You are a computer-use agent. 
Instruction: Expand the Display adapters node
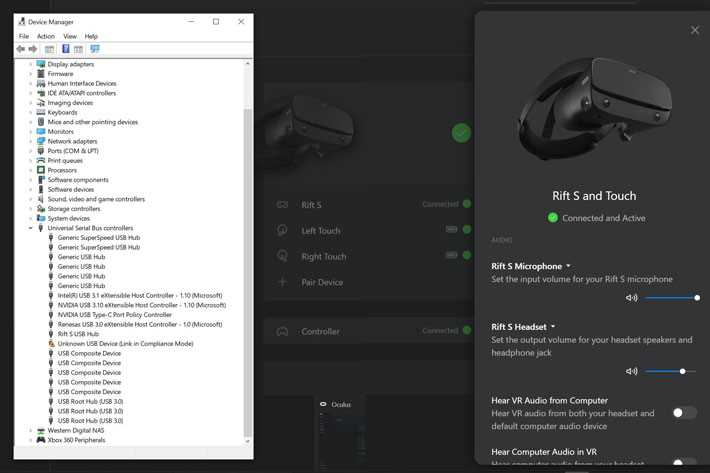pyautogui.click(x=31, y=64)
